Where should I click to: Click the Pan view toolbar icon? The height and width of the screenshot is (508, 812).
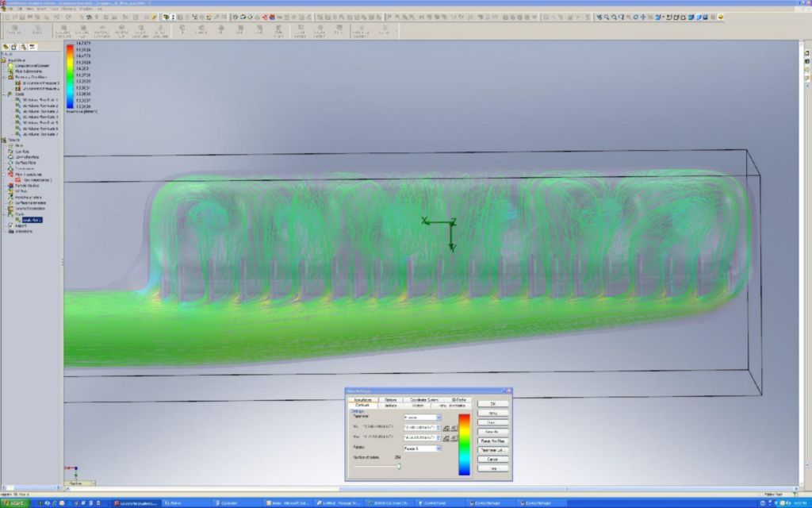click(x=644, y=17)
